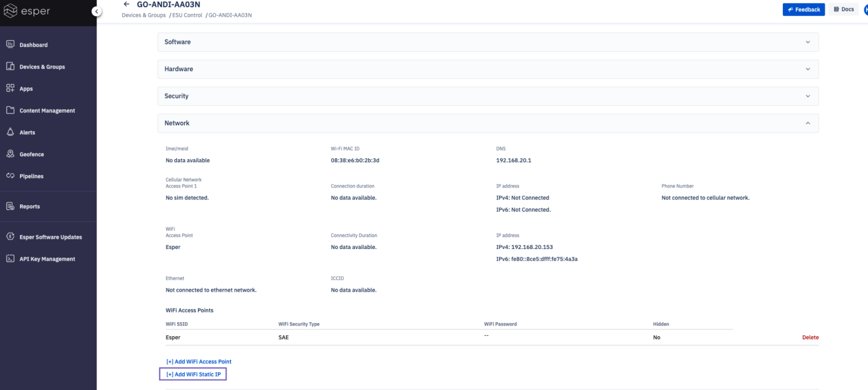Click the Hardware section header
The width and height of the screenshot is (868, 390).
click(488, 69)
